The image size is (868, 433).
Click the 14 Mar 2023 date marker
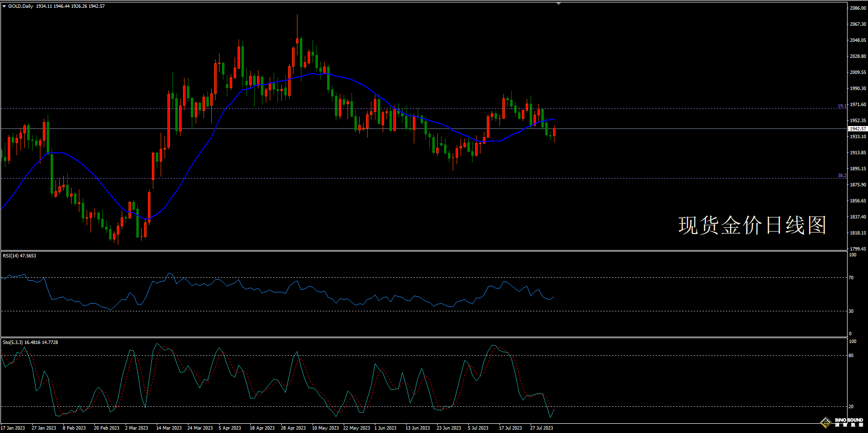[168, 428]
